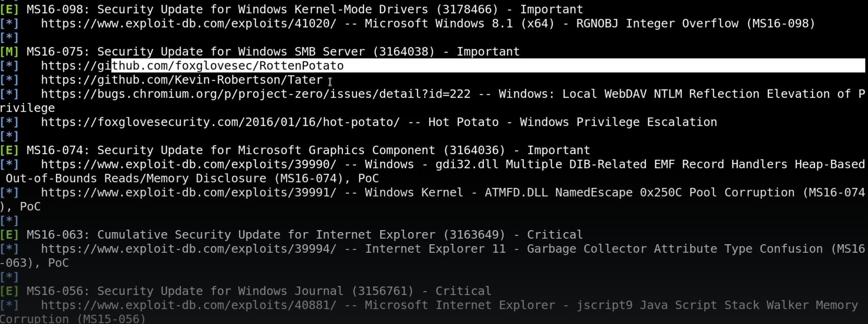Click the [E] marker beside MS16-098
Screen dimensions: 868x324
pyautogui.click(x=9, y=9)
